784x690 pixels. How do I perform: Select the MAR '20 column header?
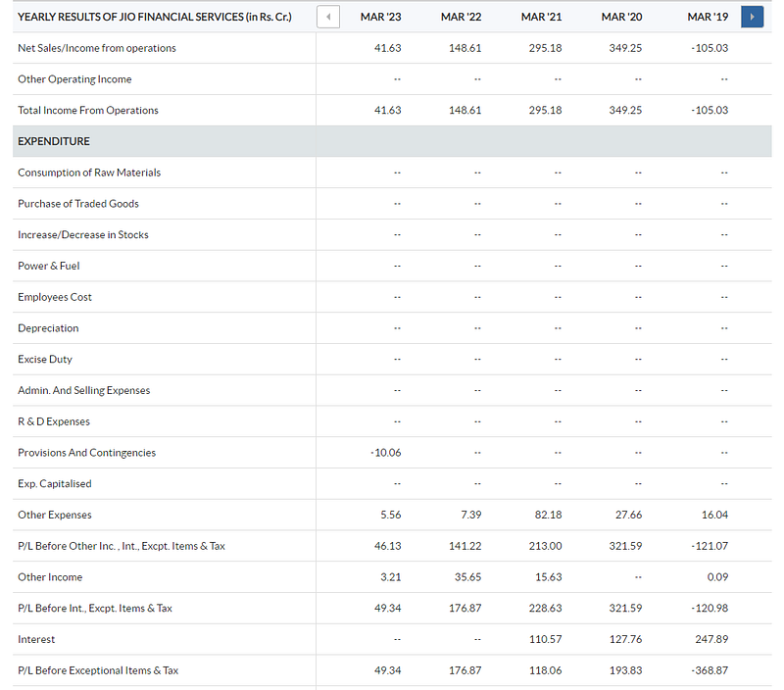(x=621, y=17)
